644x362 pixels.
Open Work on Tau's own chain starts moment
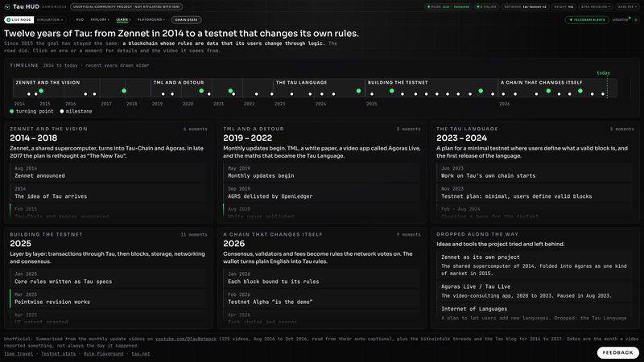535,172
